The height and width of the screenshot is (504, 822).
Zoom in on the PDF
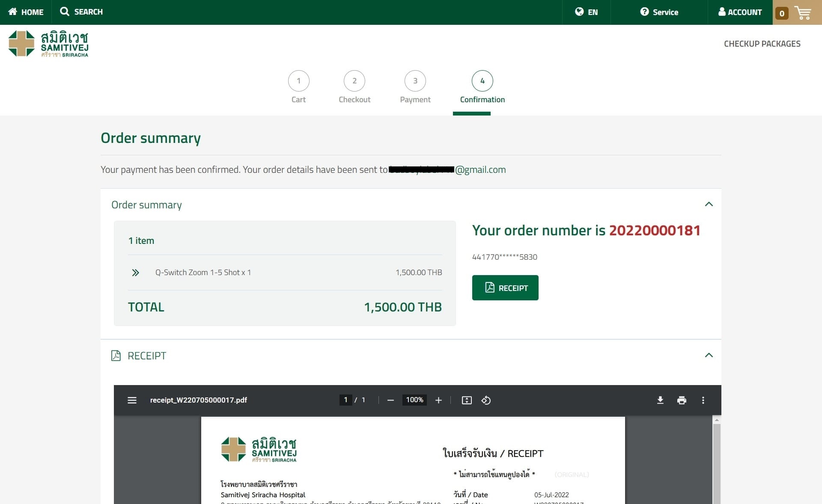(438, 400)
